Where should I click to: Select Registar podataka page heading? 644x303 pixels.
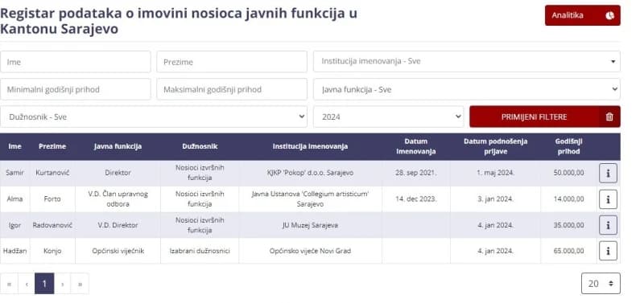(179, 22)
